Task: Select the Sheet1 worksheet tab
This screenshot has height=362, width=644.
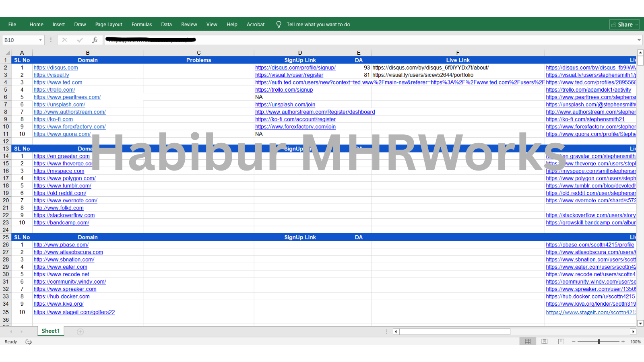Action: [51, 331]
